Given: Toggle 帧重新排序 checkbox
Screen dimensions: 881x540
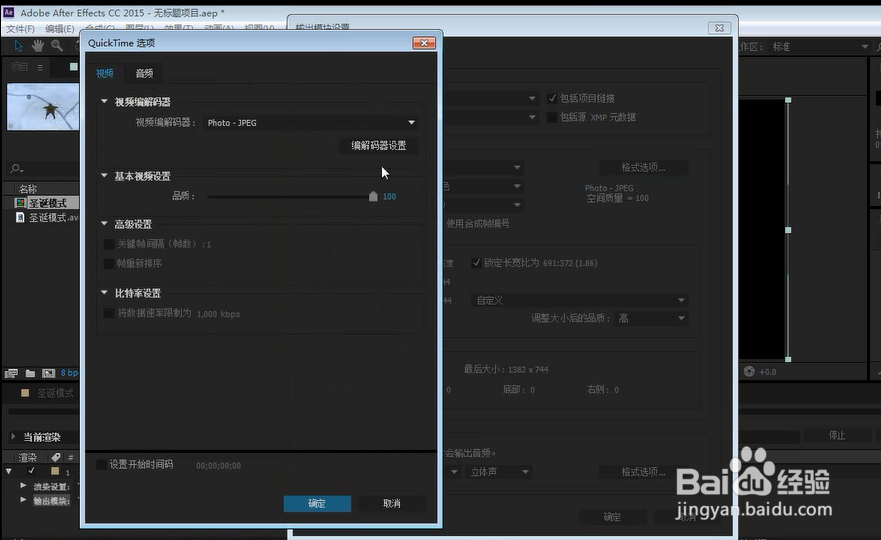Looking at the screenshot, I should [109, 263].
